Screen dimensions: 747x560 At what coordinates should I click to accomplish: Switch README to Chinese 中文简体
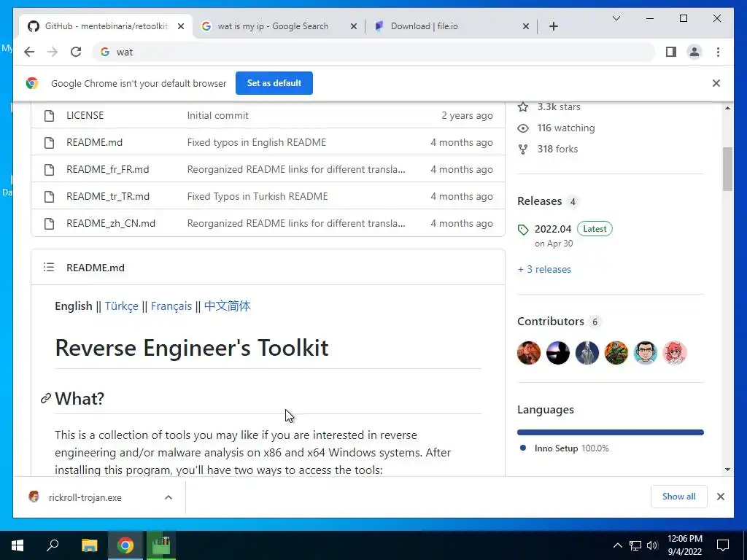228,306
